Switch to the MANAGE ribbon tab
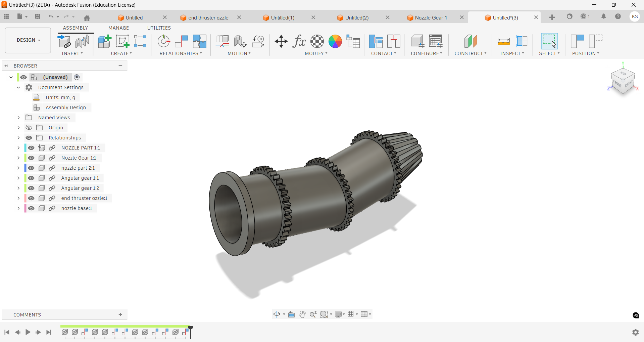 point(118,28)
